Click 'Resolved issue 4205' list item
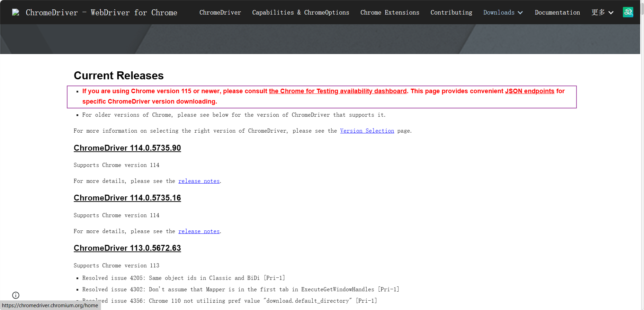The height and width of the screenshot is (310, 644). click(184, 278)
